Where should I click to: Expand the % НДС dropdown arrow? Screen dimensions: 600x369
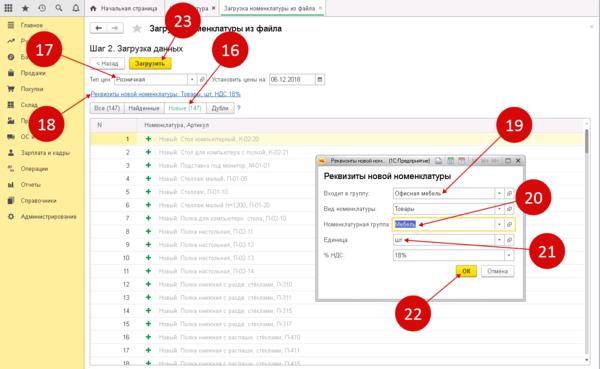pos(509,255)
